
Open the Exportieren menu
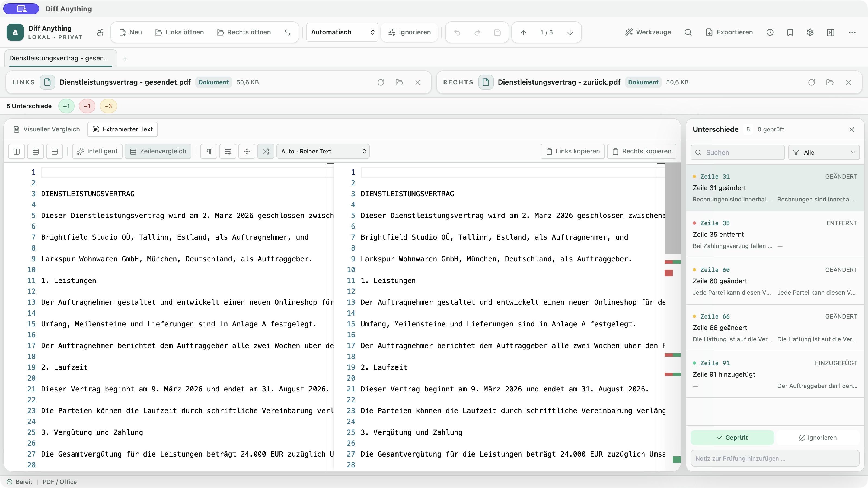click(729, 32)
